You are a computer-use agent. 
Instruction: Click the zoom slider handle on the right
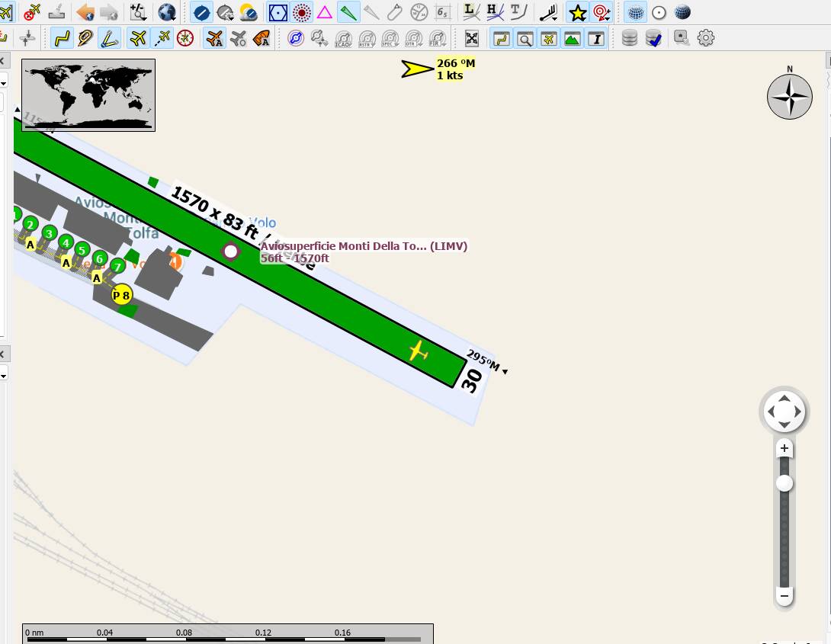tap(784, 482)
